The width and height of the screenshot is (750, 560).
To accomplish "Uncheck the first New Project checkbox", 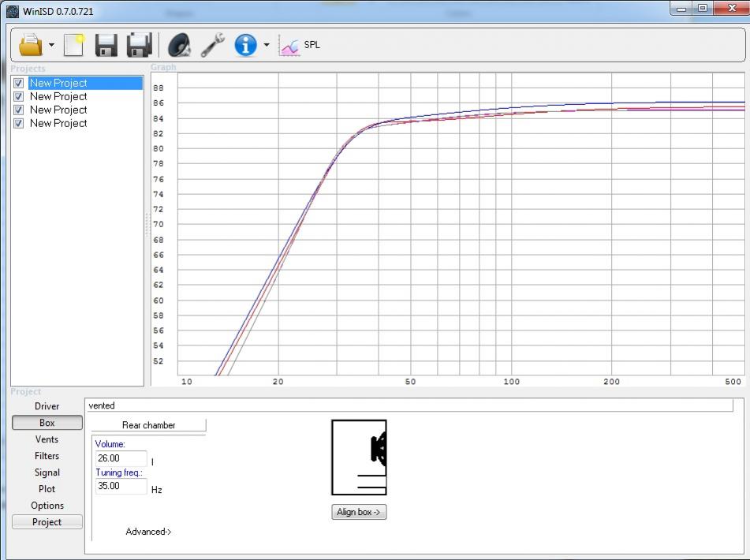I will pos(18,83).
